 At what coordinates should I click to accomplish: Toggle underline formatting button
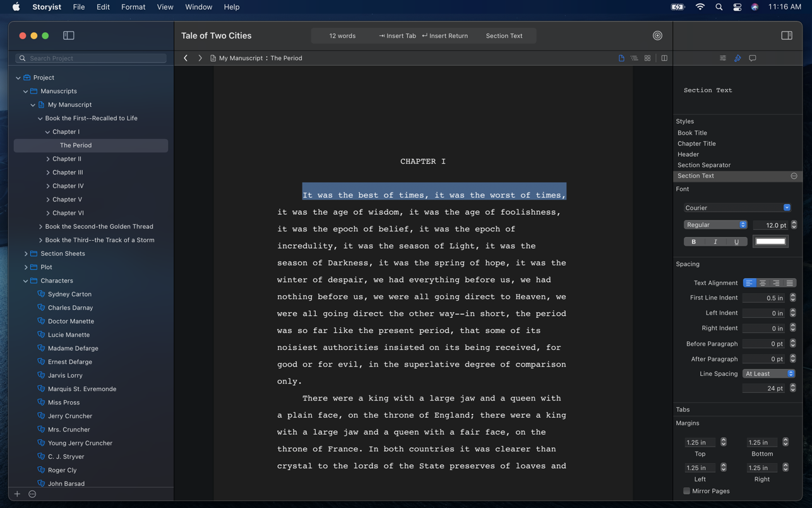tap(736, 242)
